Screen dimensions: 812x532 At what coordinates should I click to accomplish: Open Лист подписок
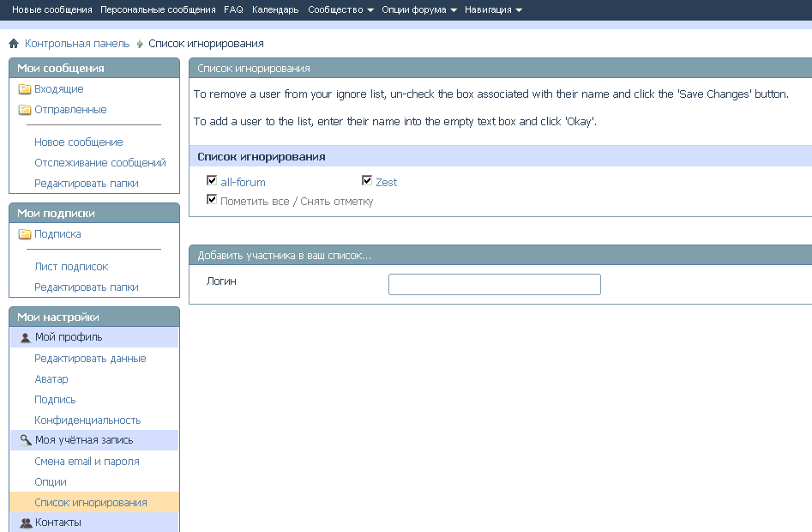pyautogui.click(x=71, y=267)
